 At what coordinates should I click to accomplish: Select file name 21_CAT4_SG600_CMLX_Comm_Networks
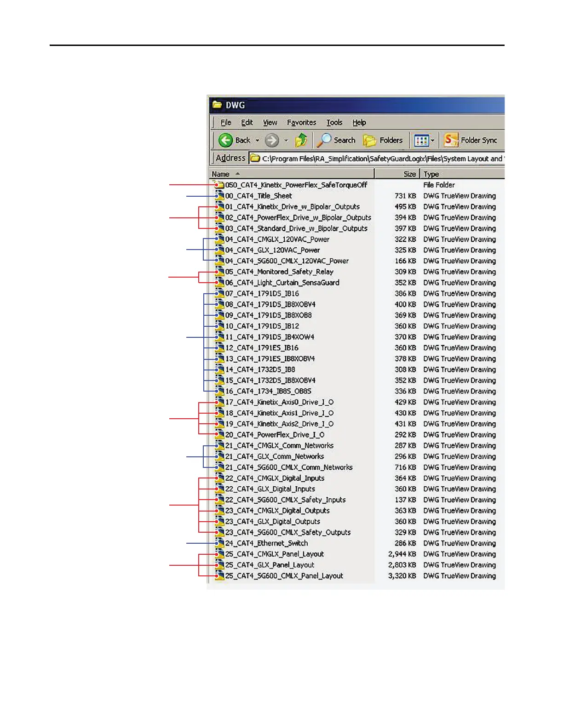point(289,467)
